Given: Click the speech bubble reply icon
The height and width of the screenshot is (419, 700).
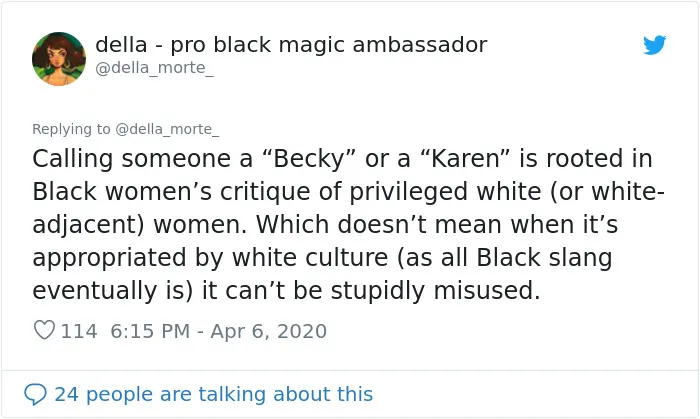Looking at the screenshot, I should (35, 394).
